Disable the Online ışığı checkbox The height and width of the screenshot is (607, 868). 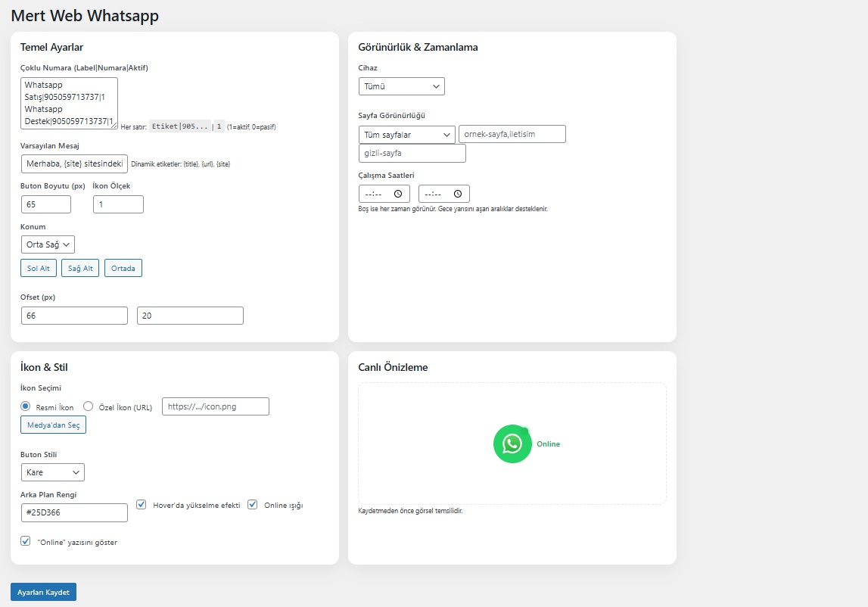tap(253, 505)
